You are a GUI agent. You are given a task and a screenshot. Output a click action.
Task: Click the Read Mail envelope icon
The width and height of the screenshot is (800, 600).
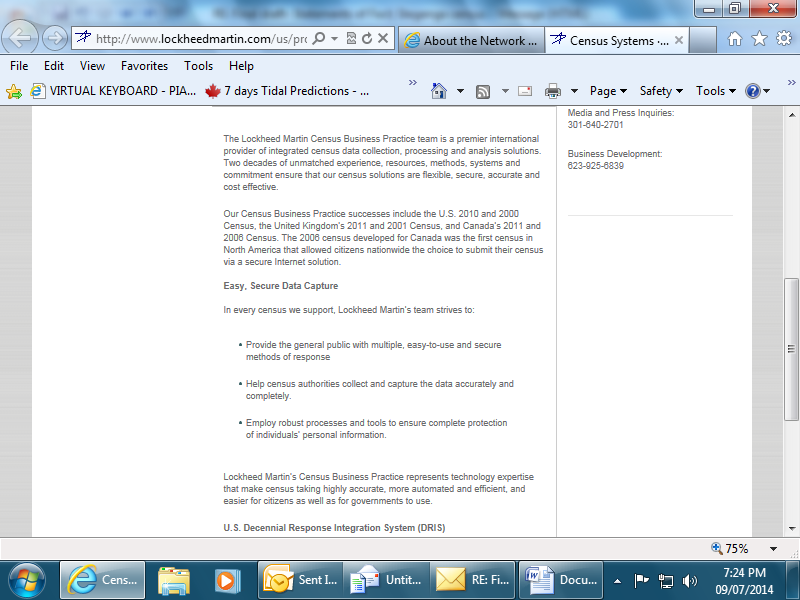point(524,91)
